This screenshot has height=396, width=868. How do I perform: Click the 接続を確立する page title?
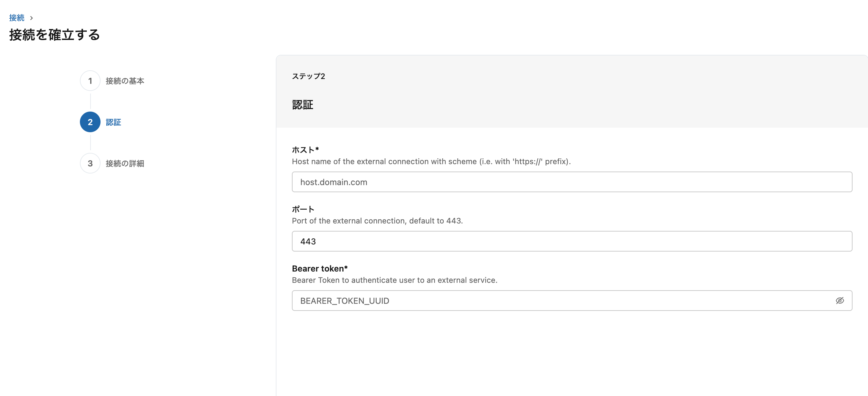click(54, 35)
